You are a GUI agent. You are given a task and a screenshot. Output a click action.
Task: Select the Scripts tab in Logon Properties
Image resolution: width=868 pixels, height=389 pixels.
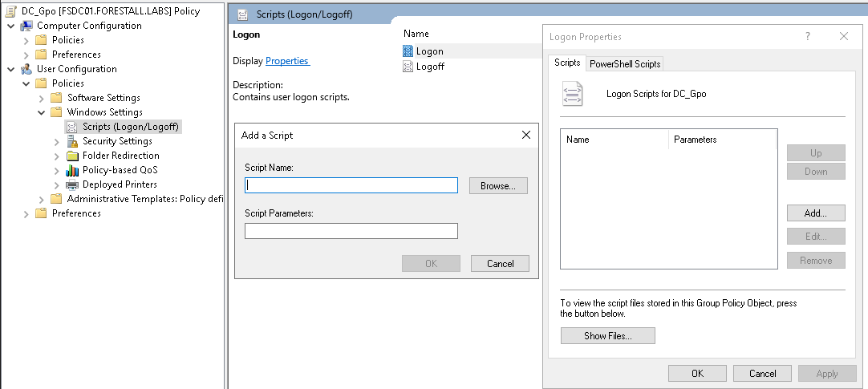[x=567, y=63]
